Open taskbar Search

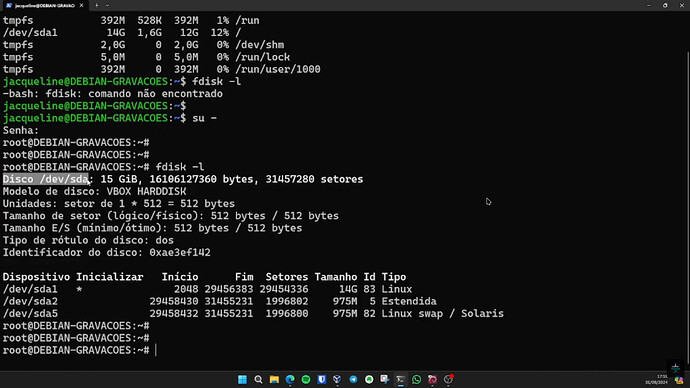click(258, 380)
